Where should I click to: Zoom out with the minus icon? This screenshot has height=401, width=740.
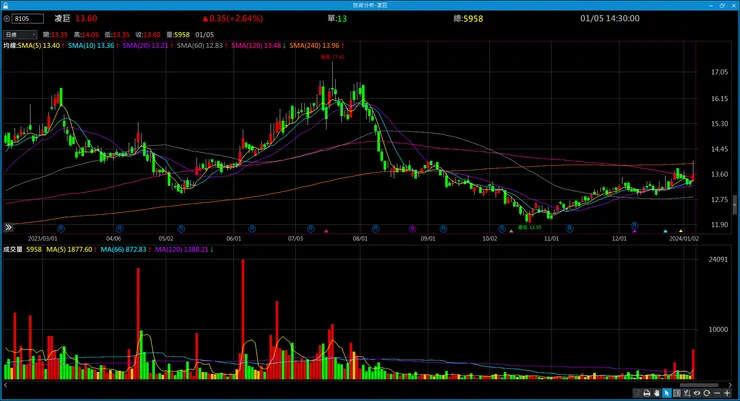(717, 393)
